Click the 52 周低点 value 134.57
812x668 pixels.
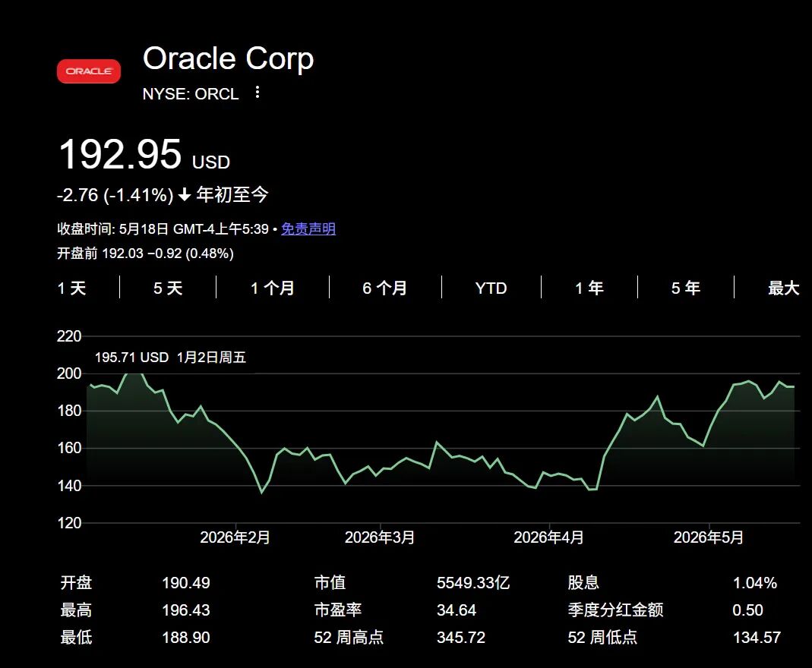(x=757, y=638)
